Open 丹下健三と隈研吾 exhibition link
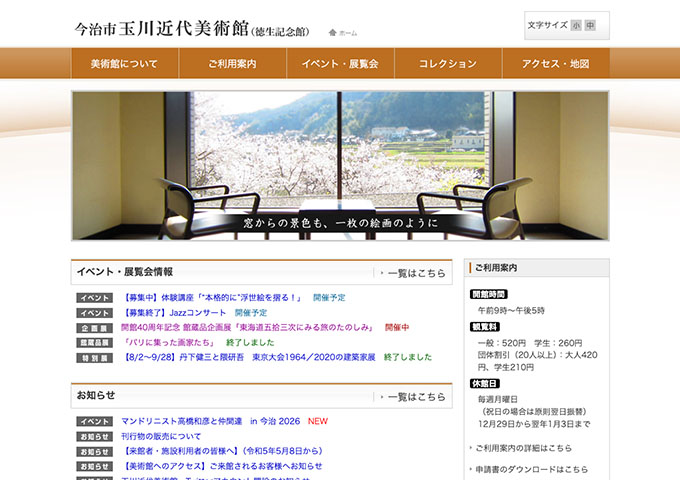 (248, 357)
